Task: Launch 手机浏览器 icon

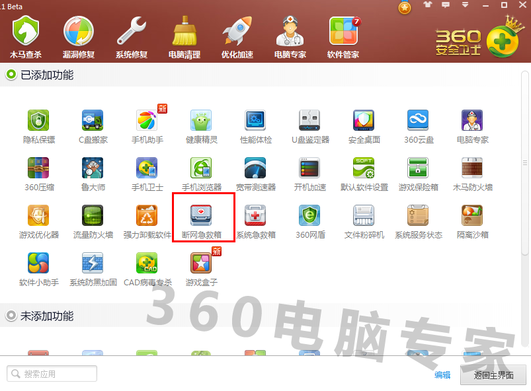Action: (201, 174)
